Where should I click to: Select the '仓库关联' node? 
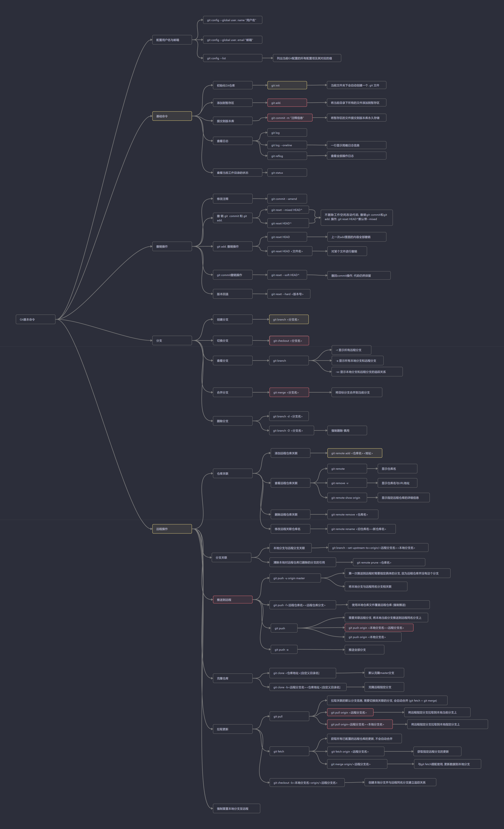[x=233, y=473]
